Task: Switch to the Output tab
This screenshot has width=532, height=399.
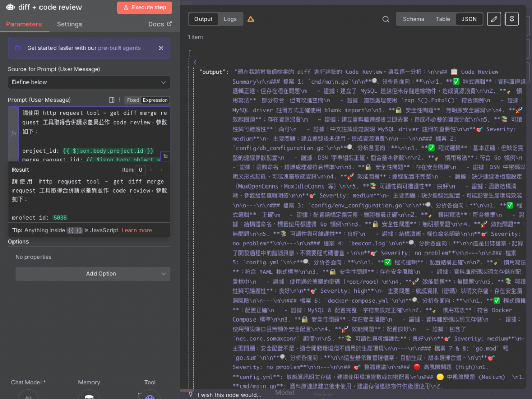Action: 203,19
